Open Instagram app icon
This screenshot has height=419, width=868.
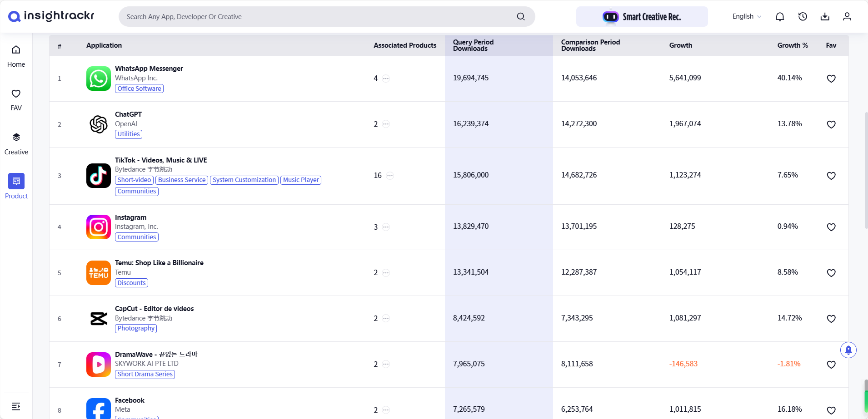click(99, 227)
